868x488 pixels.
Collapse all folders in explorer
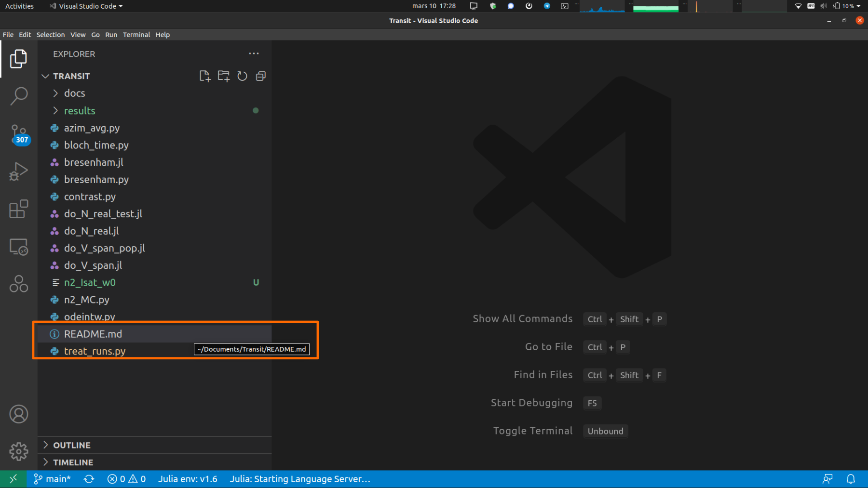pyautogui.click(x=261, y=76)
